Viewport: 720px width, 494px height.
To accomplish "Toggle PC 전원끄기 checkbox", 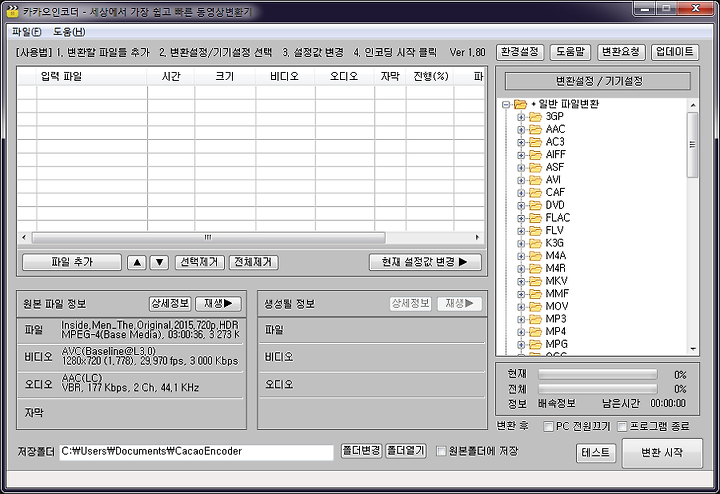I will coord(548,427).
